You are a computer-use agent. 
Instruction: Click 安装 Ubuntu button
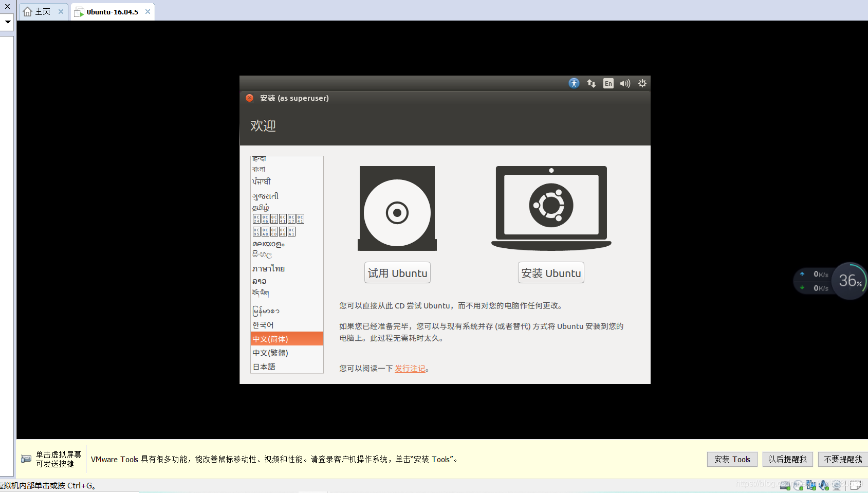551,273
